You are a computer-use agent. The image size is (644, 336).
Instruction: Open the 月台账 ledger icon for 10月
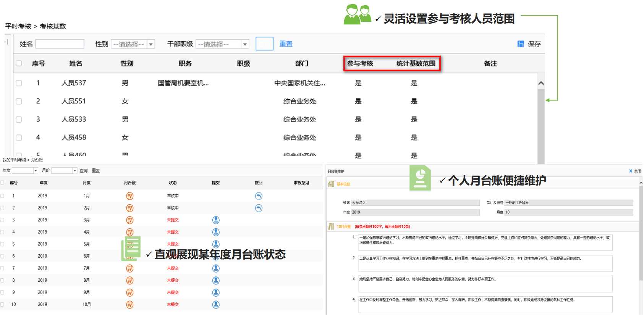pyautogui.click(x=130, y=305)
